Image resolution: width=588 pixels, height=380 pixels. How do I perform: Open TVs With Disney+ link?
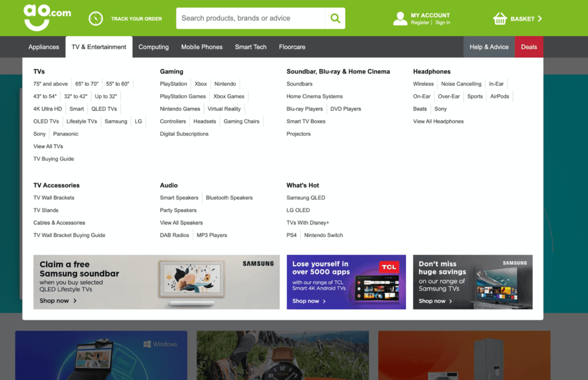tap(308, 222)
